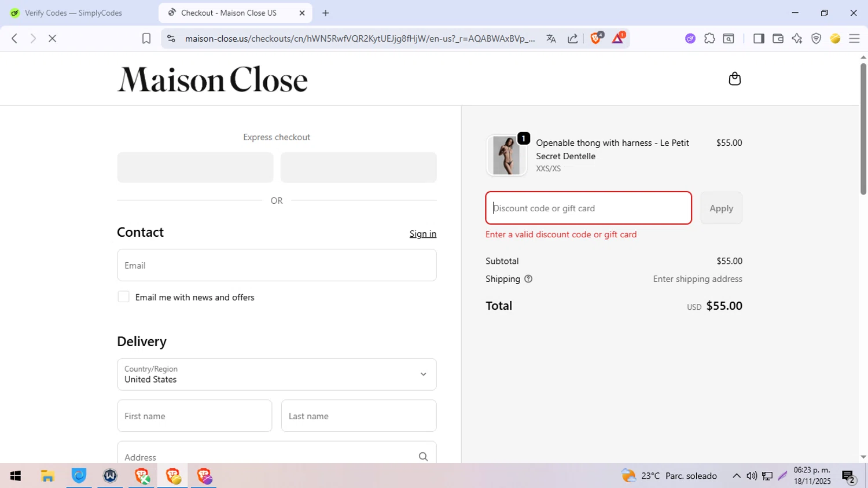868x488 pixels.
Task: Click the Sign in link
Action: coord(423,234)
